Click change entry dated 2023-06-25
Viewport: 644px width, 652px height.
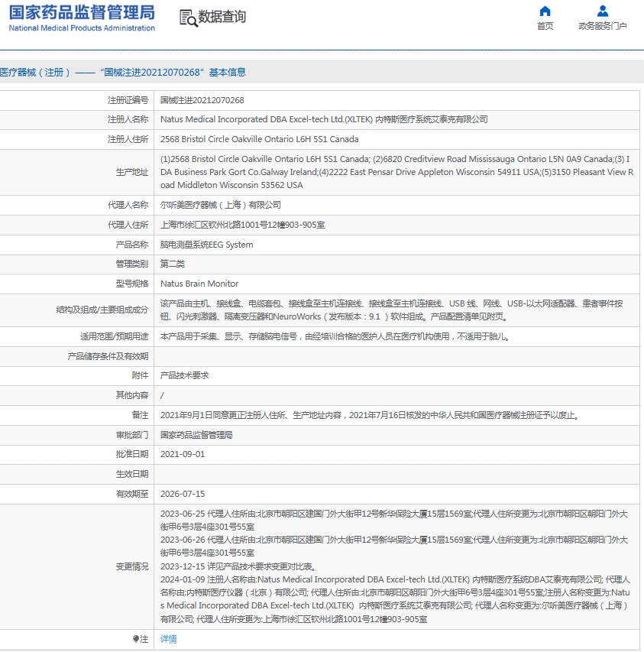pyautogui.click(x=394, y=521)
